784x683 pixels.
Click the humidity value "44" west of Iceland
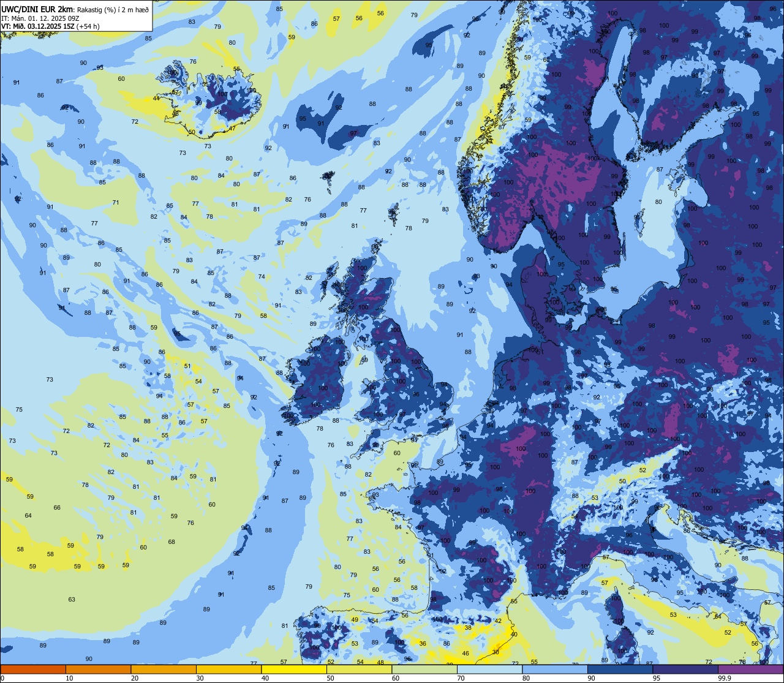pos(156,98)
